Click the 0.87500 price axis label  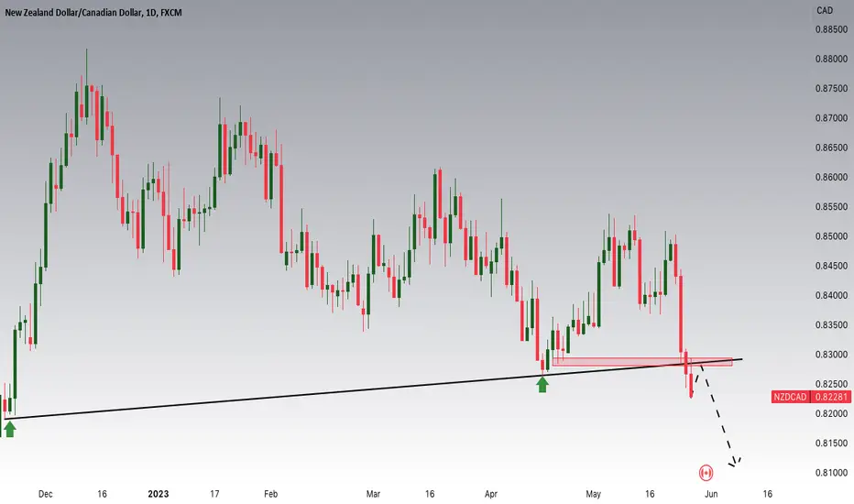click(831, 88)
